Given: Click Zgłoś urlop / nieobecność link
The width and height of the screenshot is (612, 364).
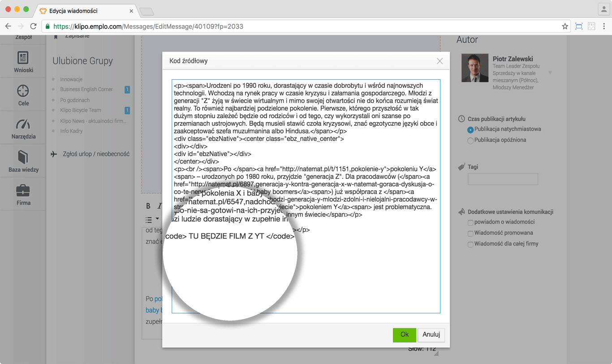Looking at the screenshot, I should pyautogui.click(x=96, y=154).
